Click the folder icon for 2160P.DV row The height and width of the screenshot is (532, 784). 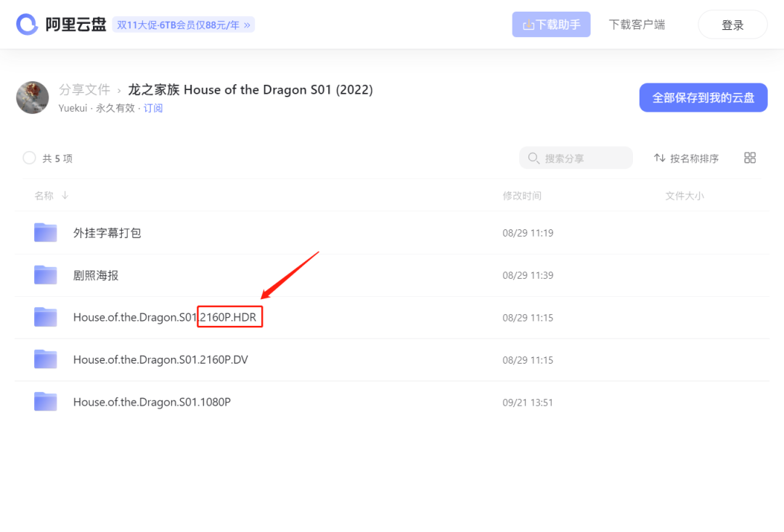point(46,359)
